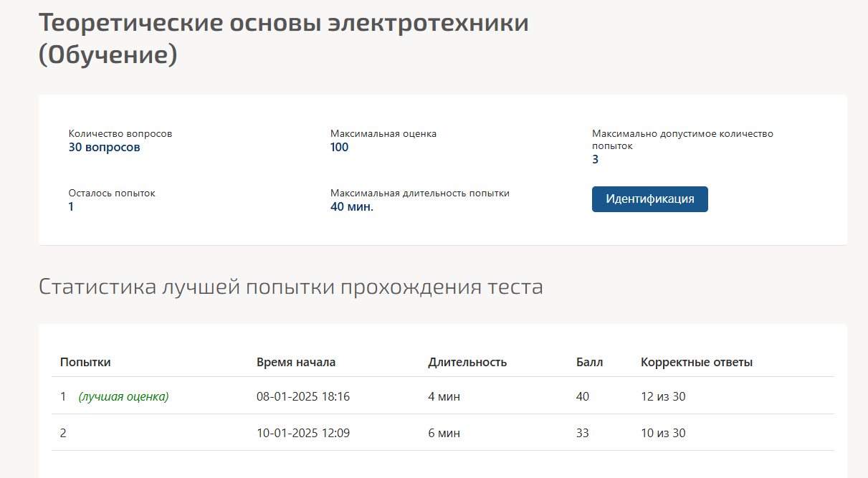The image size is (868, 478).
Task: Click the Идентификация button
Action: pyautogui.click(x=649, y=199)
